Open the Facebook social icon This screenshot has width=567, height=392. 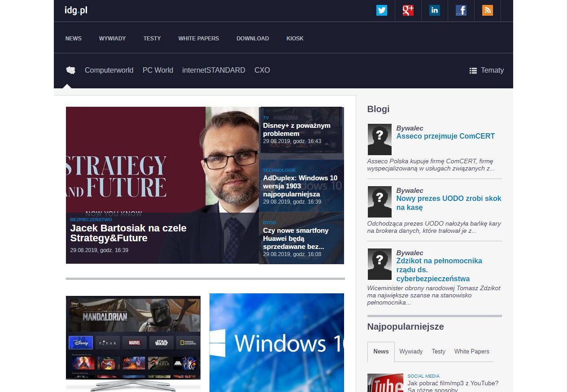[461, 10]
